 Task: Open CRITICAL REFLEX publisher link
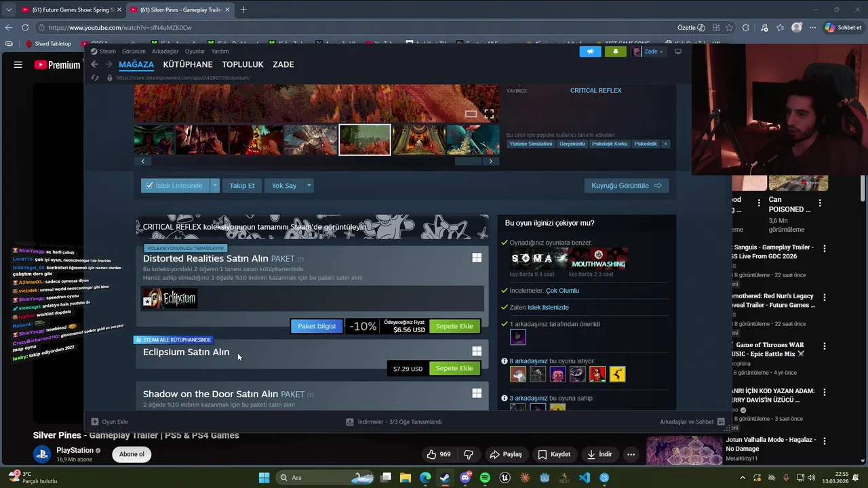point(595,90)
